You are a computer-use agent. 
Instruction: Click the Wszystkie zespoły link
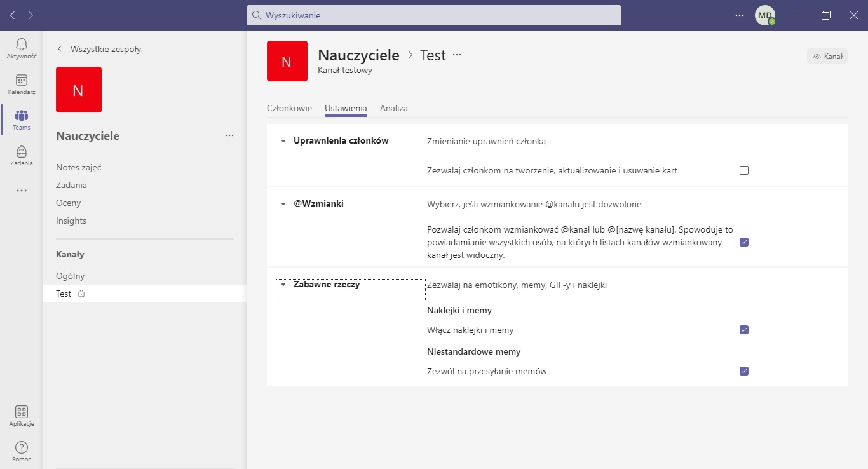105,49
